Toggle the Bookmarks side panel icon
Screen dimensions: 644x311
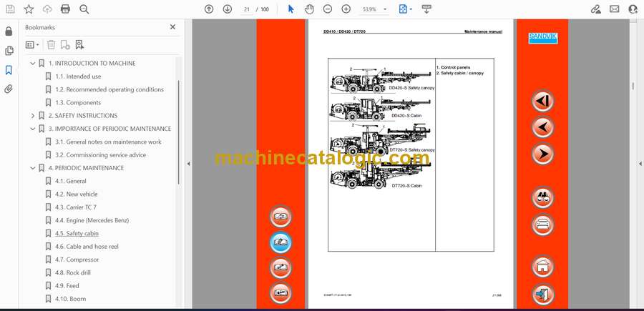9,70
